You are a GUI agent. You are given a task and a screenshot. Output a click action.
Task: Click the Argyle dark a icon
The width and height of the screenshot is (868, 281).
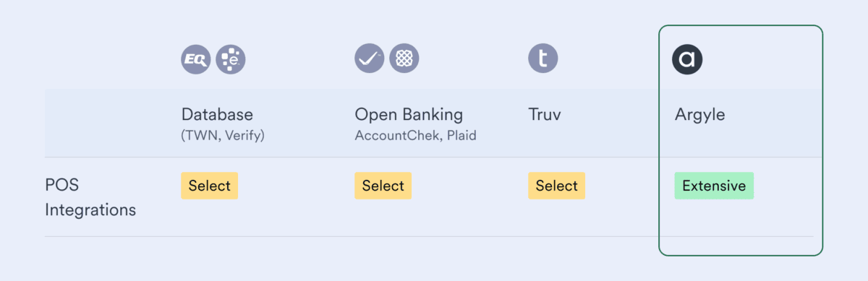click(687, 59)
